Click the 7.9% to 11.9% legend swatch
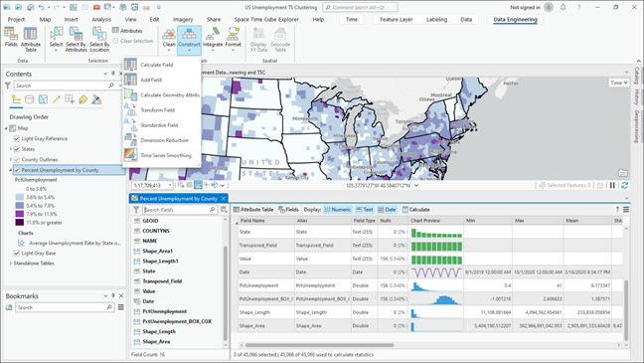The image size is (644, 363). (x=19, y=214)
